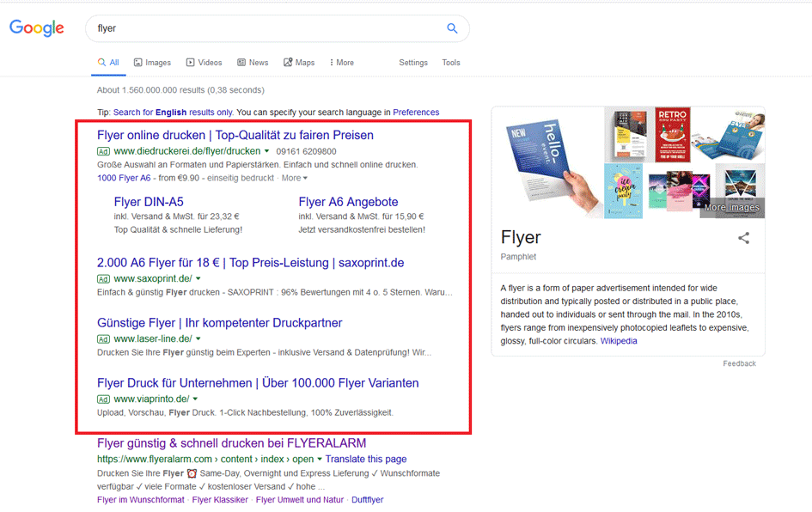Click the Ad badge next to diedruckerei.de
The height and width of the screenshot is (512, 812).
pyautogui.click(x=103, y=151)
